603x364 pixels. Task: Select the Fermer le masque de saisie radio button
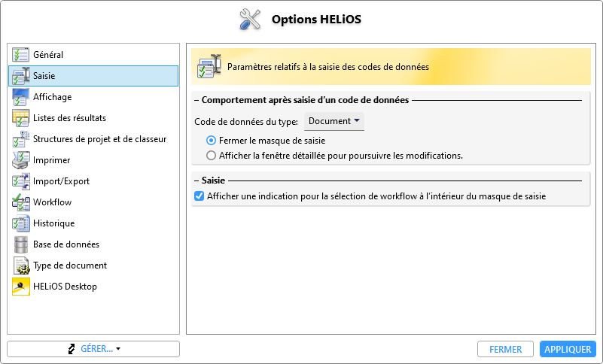(x=212, y=141)
